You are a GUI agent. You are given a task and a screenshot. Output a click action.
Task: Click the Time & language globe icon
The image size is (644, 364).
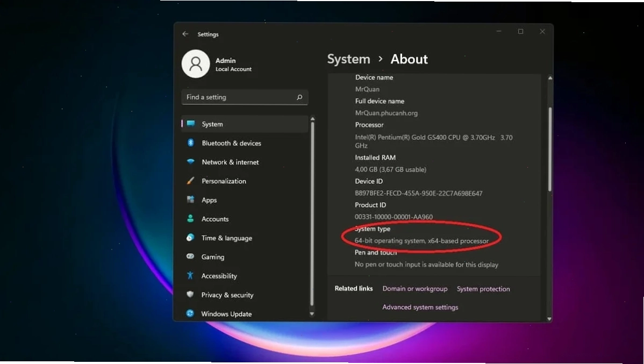tap(190, 238)
